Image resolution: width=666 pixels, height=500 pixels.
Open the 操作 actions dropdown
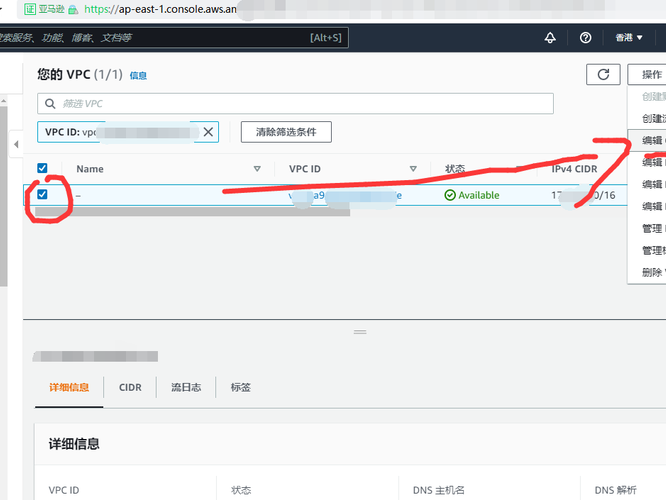[x=646, y=75]
